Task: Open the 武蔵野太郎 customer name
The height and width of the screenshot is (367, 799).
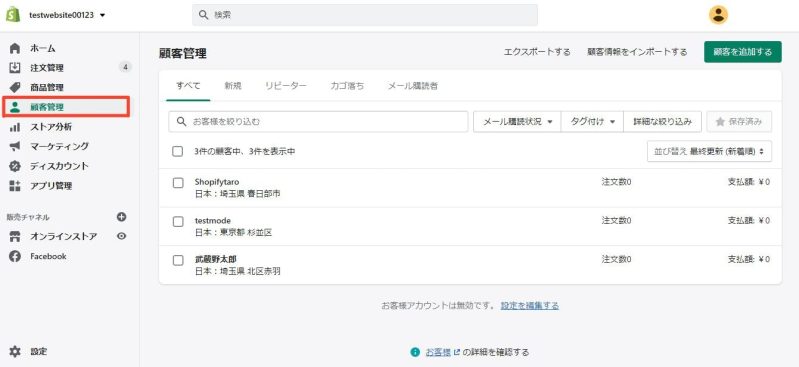Action: point(216,259)
